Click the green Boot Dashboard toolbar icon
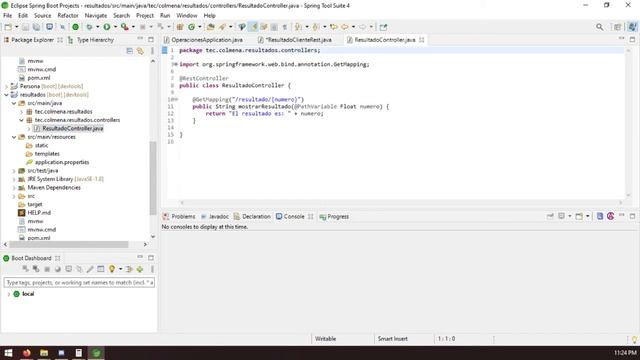Screen dimensions: 640x360 [x=76, y=27]
